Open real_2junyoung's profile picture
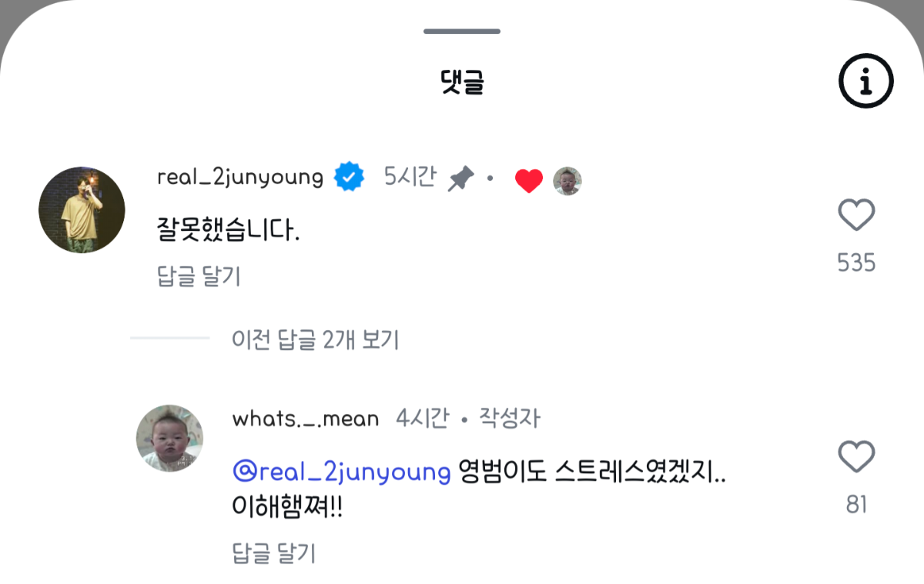924x584 pixels. click(82, 210)
